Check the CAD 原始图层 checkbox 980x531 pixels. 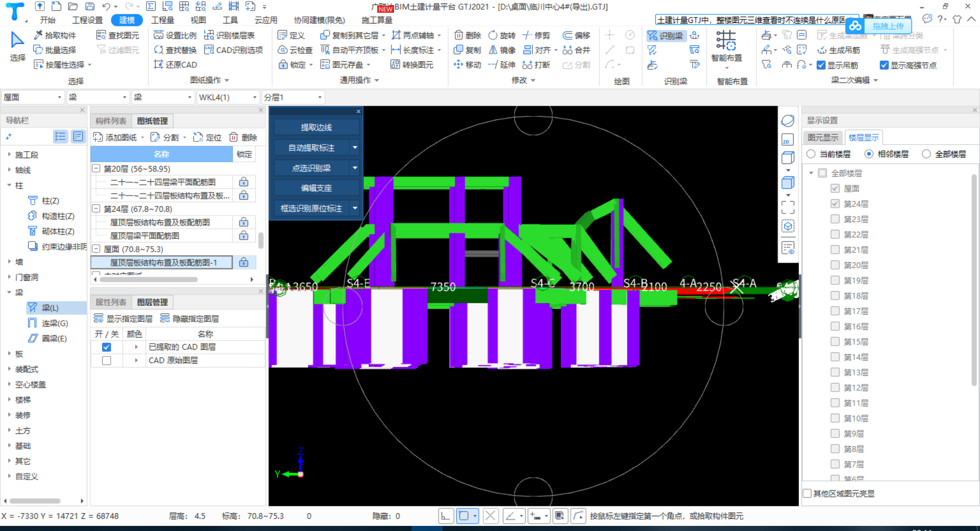tap(106, 360)
